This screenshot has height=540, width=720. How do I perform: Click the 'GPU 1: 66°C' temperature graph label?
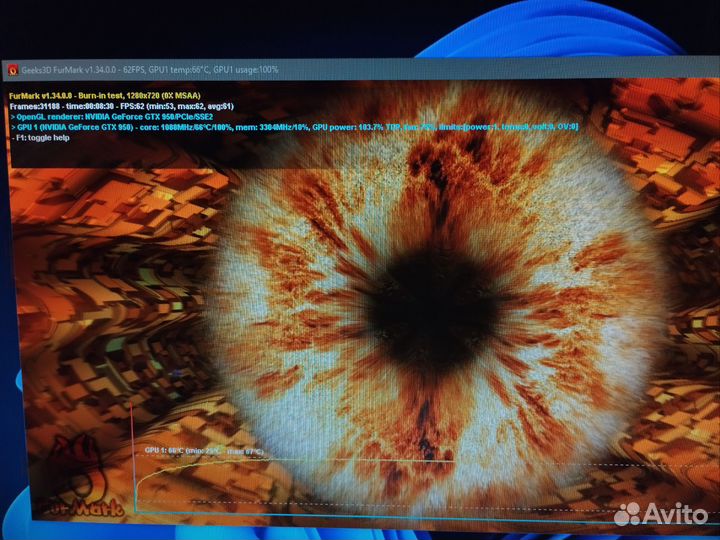204,450
